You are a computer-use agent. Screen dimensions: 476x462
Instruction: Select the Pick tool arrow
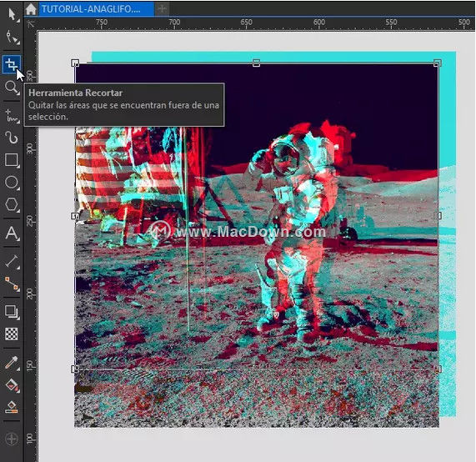[12, 14]
